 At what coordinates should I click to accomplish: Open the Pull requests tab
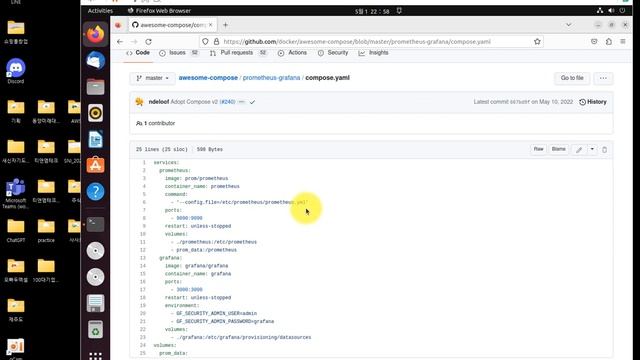tap(238, 53)
